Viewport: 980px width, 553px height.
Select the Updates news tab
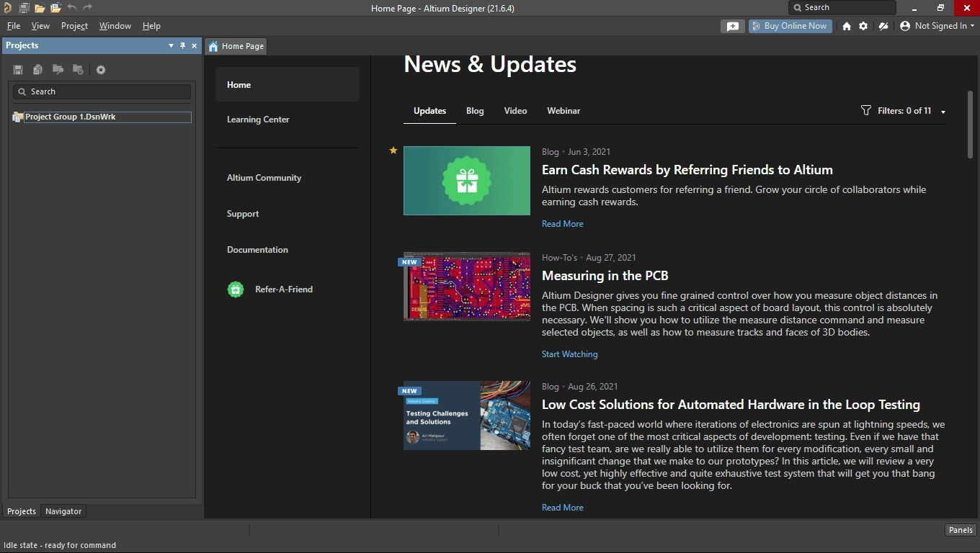pos(429,111)
